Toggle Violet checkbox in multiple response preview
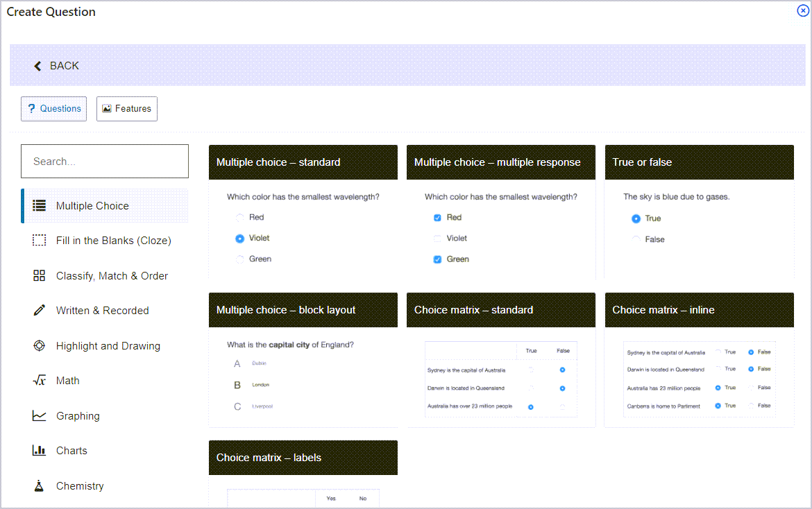The width and height of the screenshot is (812, 509). tap(438, 239)
